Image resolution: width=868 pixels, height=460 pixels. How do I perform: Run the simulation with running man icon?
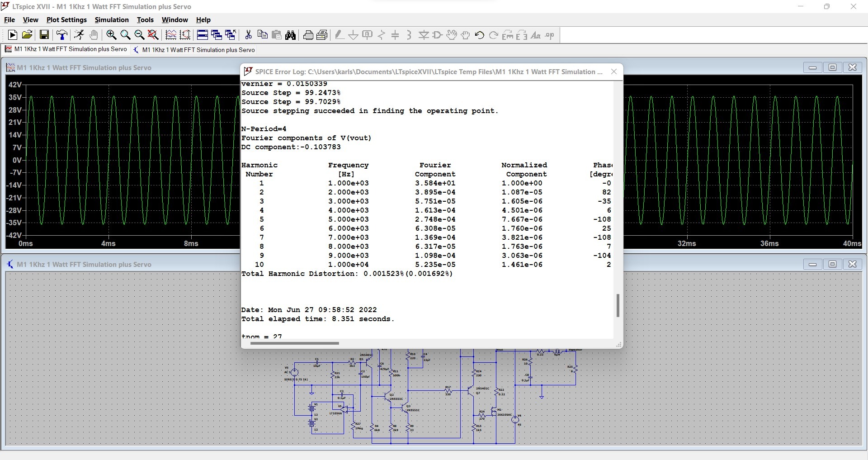pos(79,35)
